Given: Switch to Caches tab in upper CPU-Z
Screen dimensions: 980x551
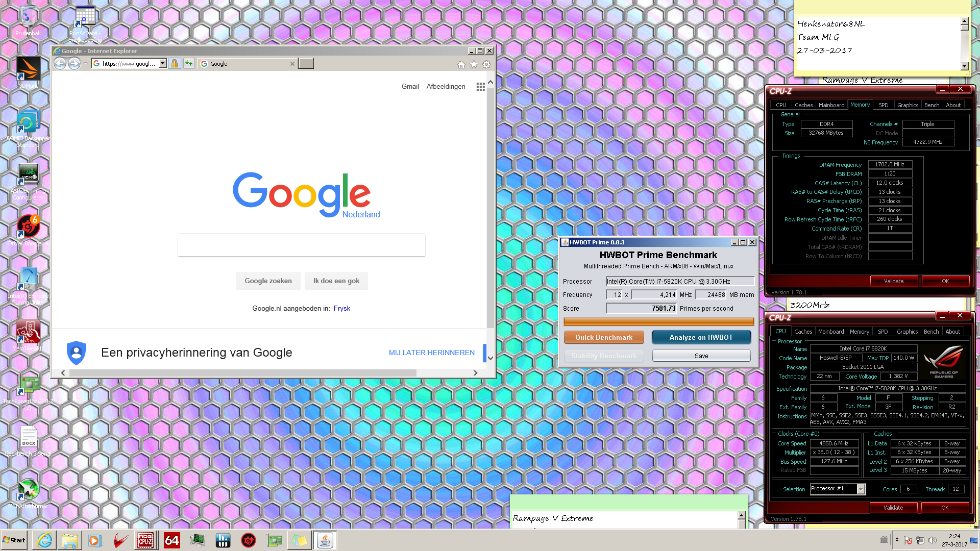Looking at the screenshot, I should (803, 105).
